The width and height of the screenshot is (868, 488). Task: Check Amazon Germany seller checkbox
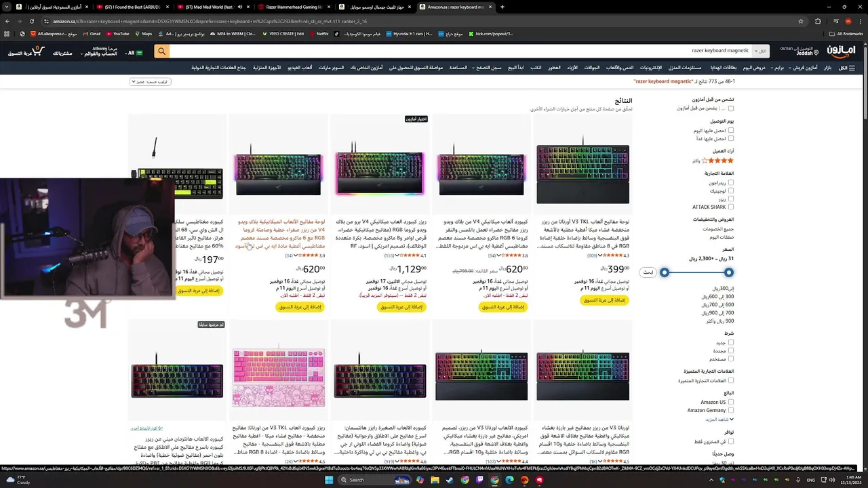(731, 411)
